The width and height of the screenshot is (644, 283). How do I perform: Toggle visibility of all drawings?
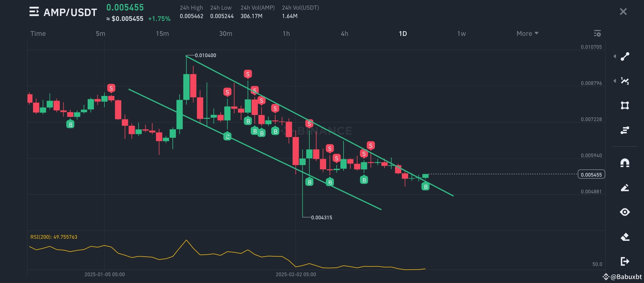point(625,212)
